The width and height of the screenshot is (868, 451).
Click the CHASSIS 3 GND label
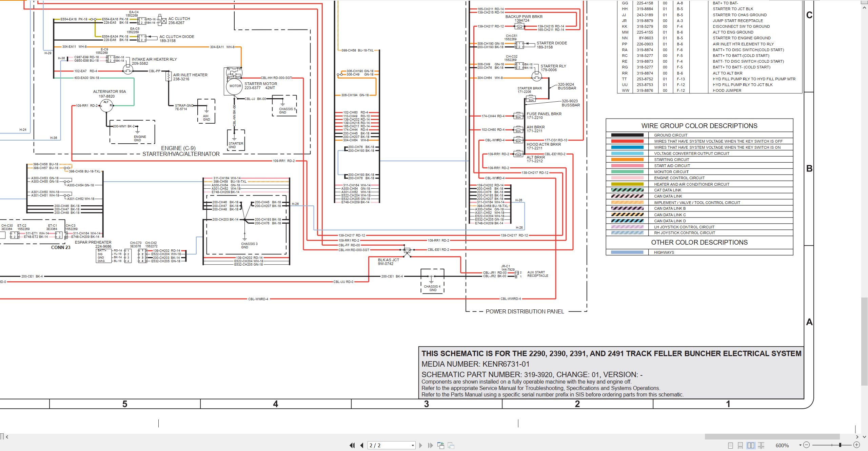point(249,246)
